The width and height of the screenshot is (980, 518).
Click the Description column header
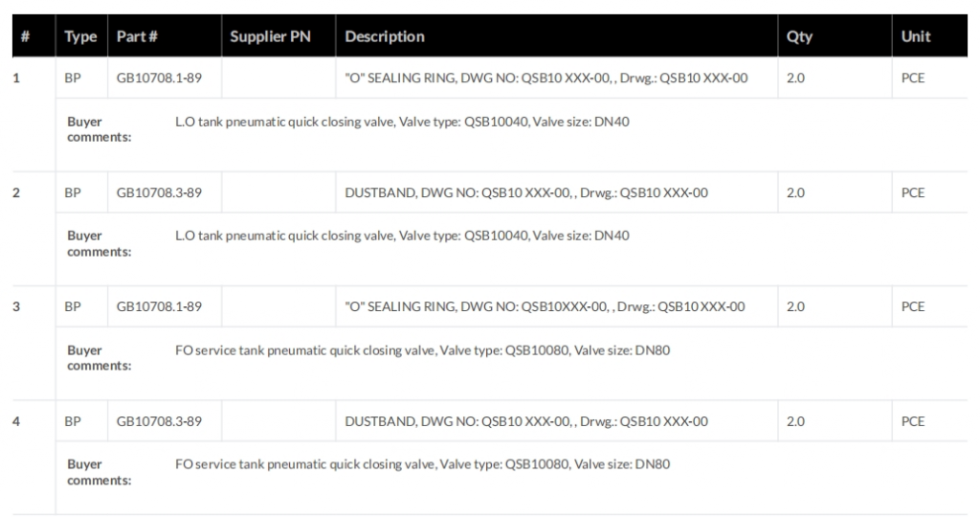click(x=385, y=37)
